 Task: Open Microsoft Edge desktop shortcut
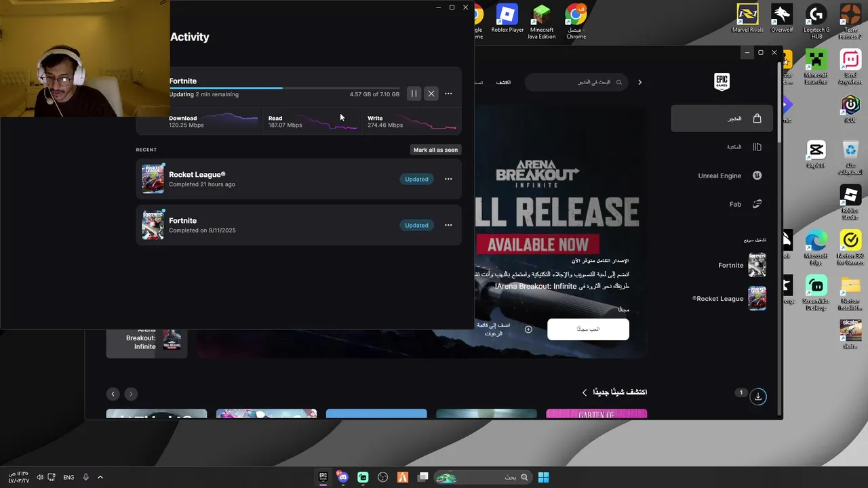(x=816, y=248)
